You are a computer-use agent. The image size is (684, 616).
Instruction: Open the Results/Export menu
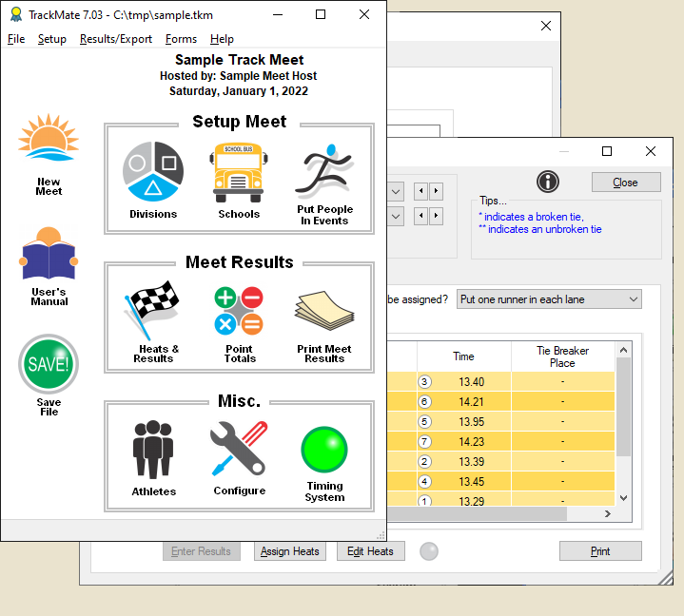pyautogui.click(x=116, y=39)
